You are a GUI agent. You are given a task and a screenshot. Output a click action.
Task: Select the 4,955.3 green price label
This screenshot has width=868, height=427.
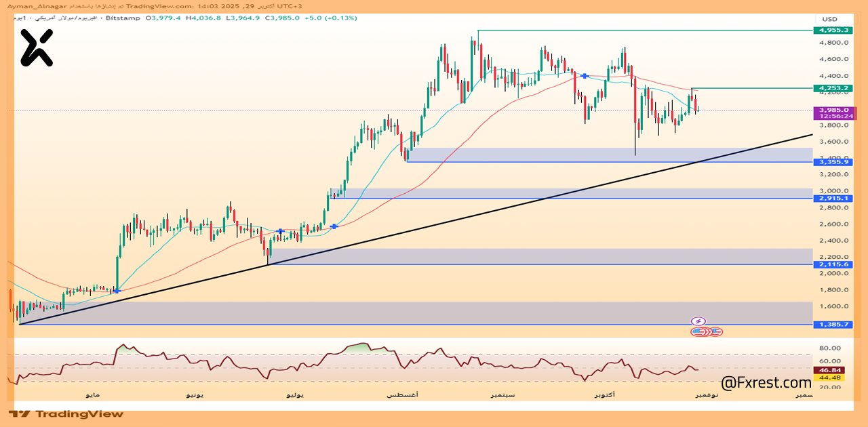point(833,30)
